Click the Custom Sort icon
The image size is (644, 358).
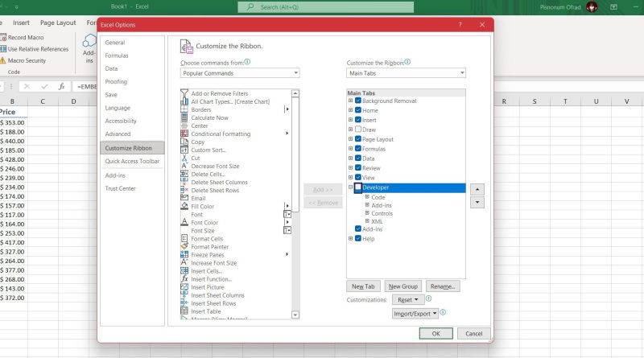[184, 150]
